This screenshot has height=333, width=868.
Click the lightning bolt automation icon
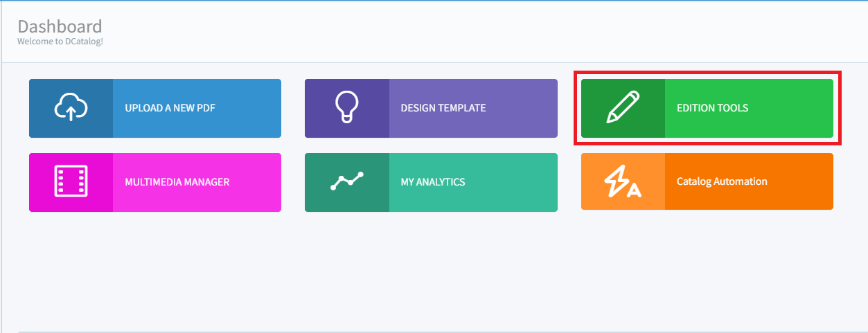tap(623, 182)
